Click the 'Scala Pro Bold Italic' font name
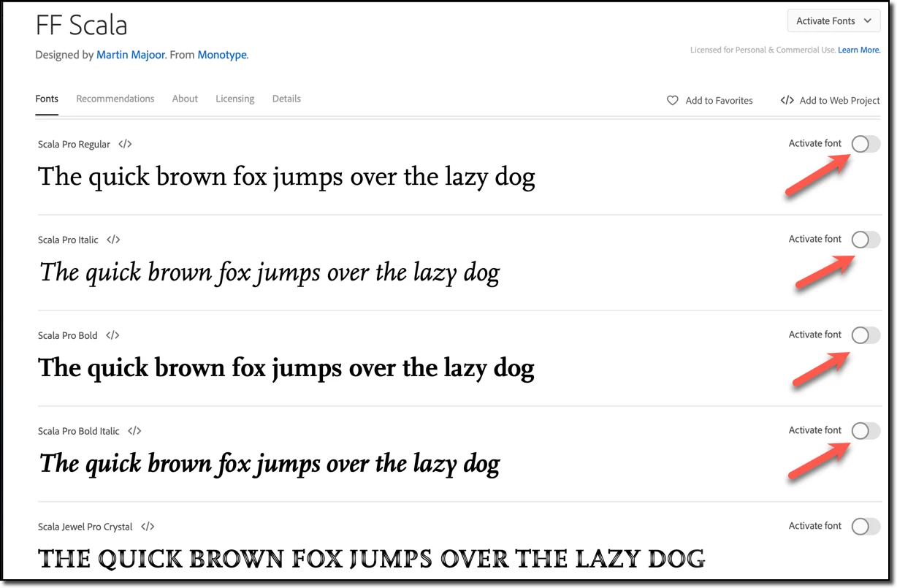This screenshot has height=588, width=897. (79, 432)
